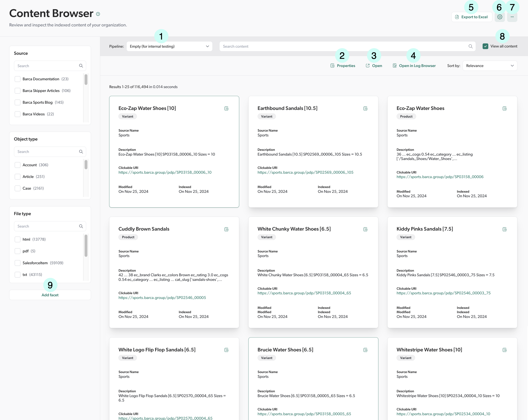
Task: Toggle the View all content checkbox
Action: pyautogui.click(x=485, y=46)
